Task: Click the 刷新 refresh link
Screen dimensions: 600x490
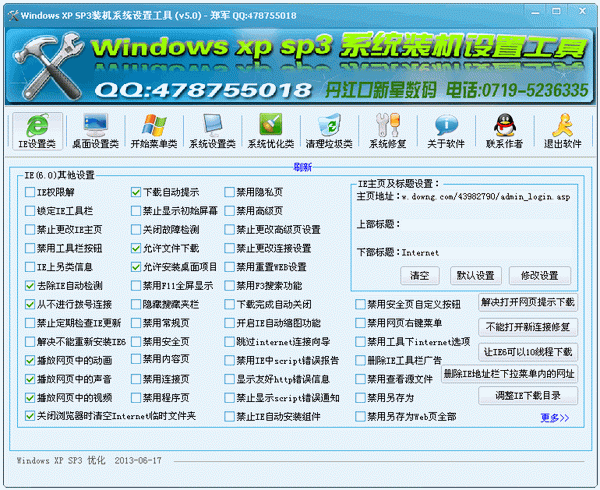Action: (x=302, y=167)
